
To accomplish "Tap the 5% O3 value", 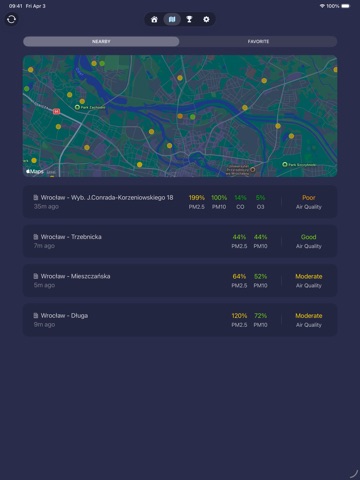I will (260, 198).
